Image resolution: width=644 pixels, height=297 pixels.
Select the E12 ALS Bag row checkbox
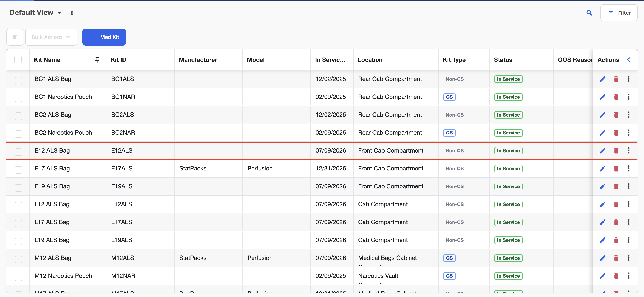[x=18, y=152]
